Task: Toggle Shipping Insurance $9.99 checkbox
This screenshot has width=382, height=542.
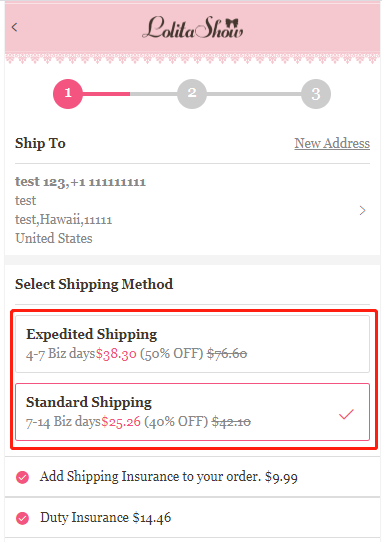Action: pos(22,477)
